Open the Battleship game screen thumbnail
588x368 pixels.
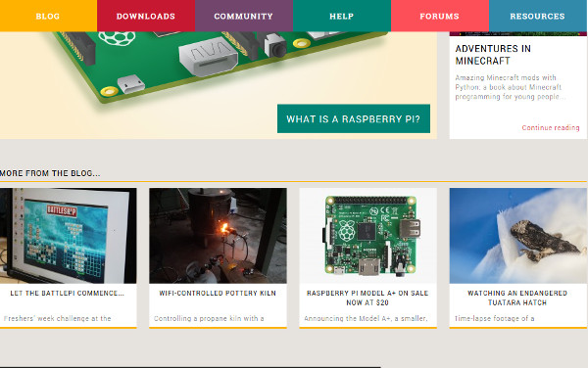click(69, 236)
